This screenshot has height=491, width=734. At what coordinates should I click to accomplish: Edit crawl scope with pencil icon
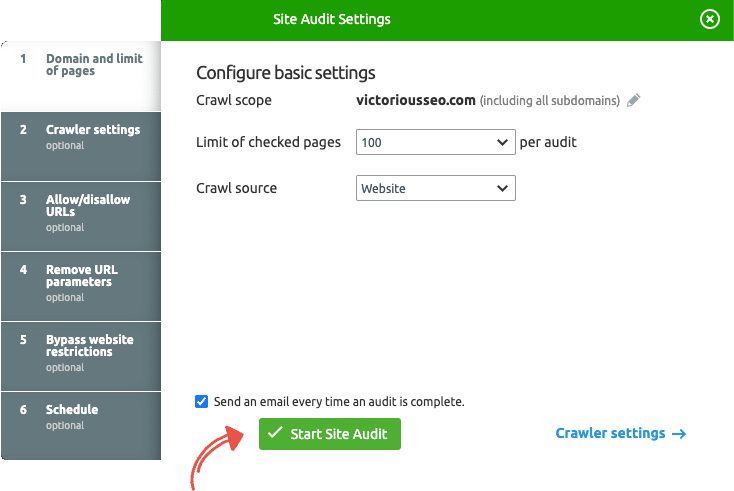click(x=633, y=100)
